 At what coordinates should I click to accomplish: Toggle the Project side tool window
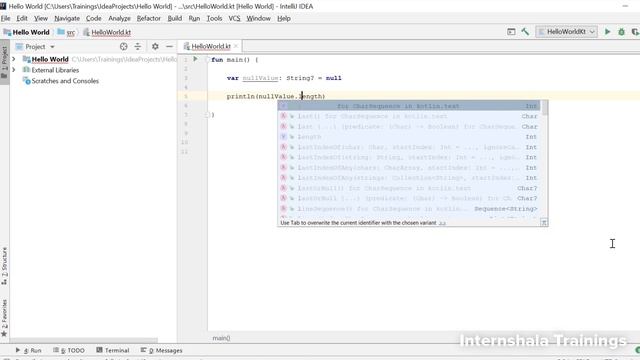tap(4, 62)
